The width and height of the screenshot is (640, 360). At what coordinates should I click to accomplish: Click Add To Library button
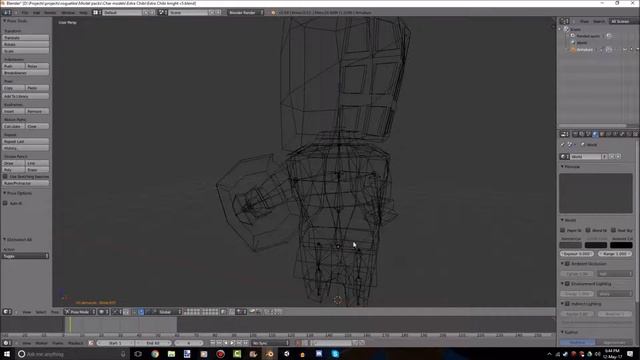(25, 96)
